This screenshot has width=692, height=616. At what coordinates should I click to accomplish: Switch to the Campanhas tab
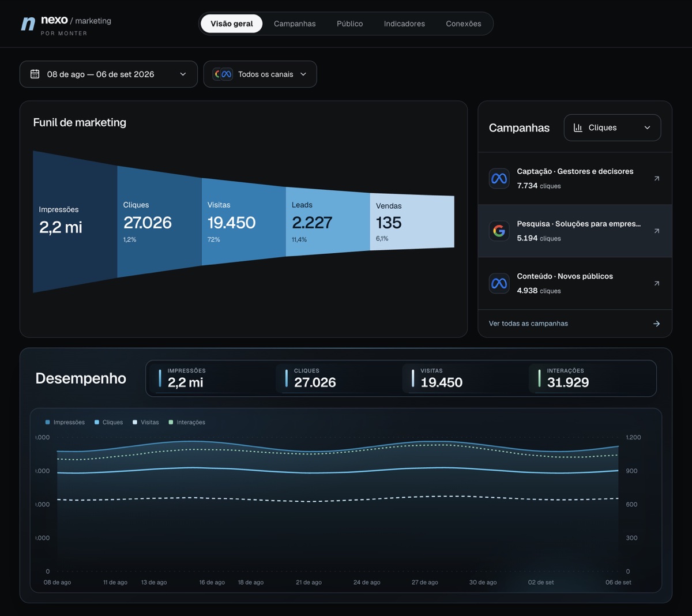[x=295, y=24]
